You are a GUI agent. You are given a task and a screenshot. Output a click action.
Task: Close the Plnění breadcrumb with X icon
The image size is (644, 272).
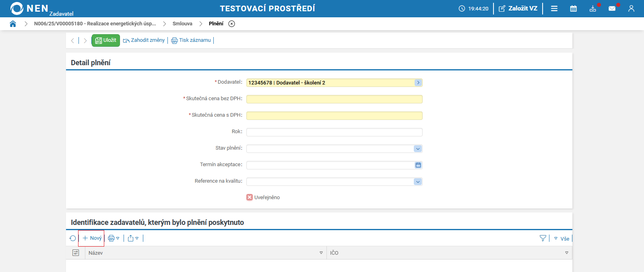[x=232, y=24]
